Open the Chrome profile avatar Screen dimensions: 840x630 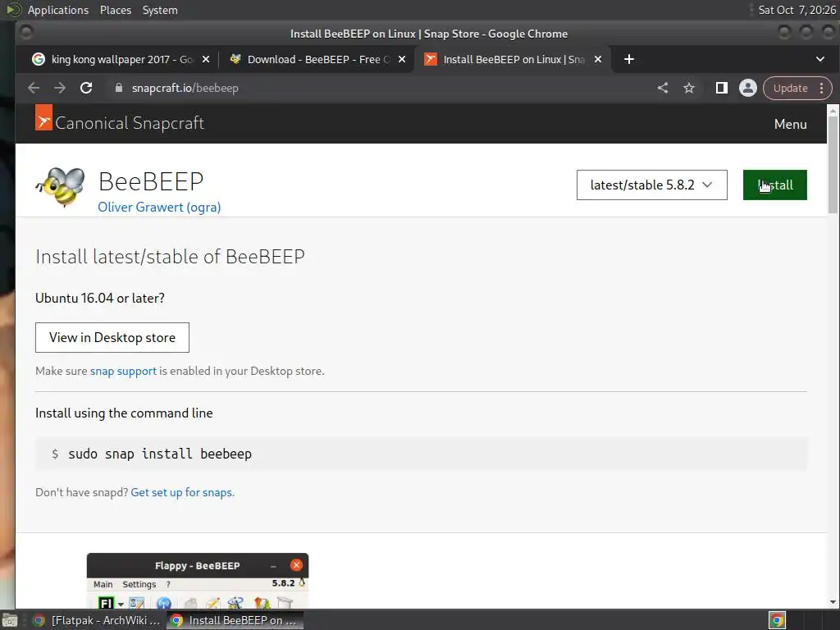748,88
